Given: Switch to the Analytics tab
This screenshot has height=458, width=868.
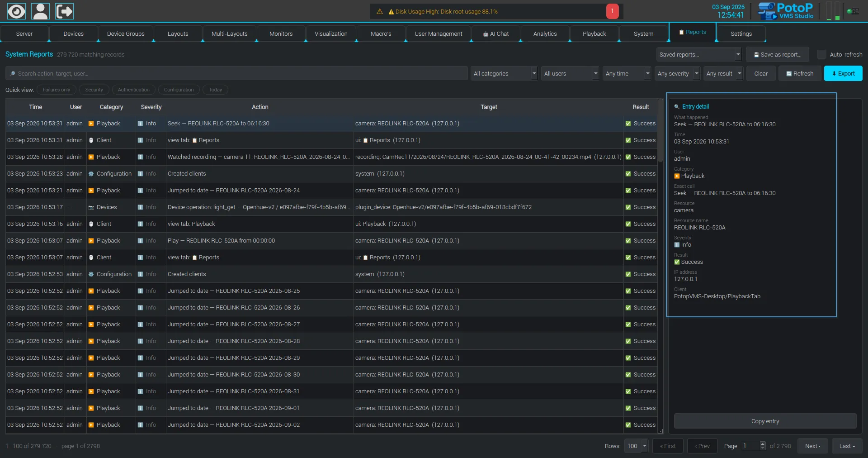Looking at the screenshot, I should [x=545, y=33].
